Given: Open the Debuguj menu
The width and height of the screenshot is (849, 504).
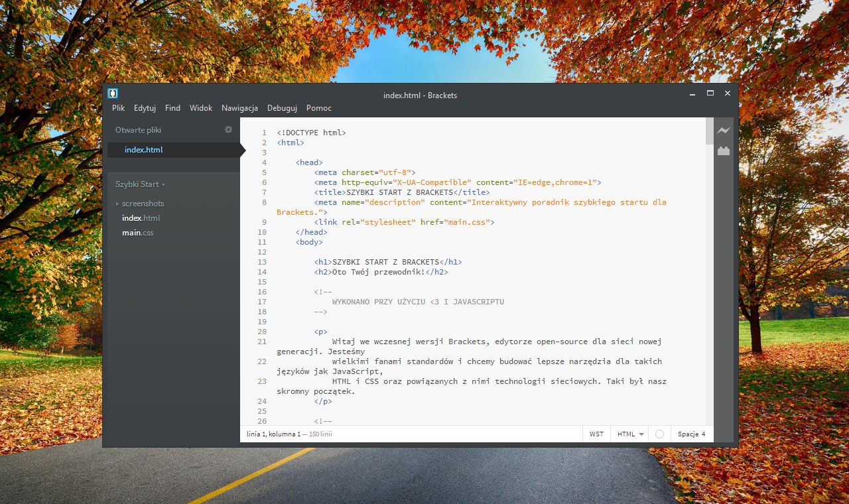Looking at the screenshot, I should [282, 108].
